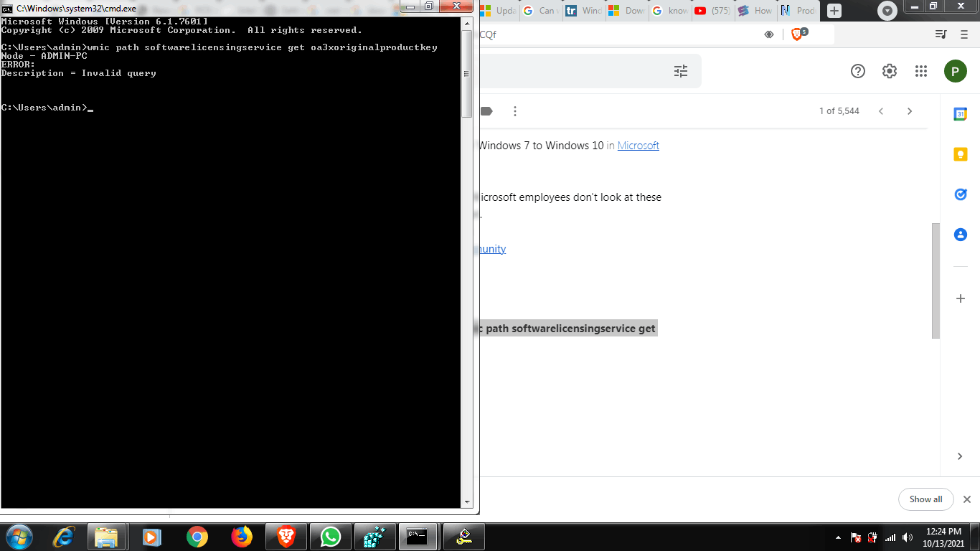Screen dimensions: 980x551
Task: Click the Show all button
Action: tap(925, 499)
